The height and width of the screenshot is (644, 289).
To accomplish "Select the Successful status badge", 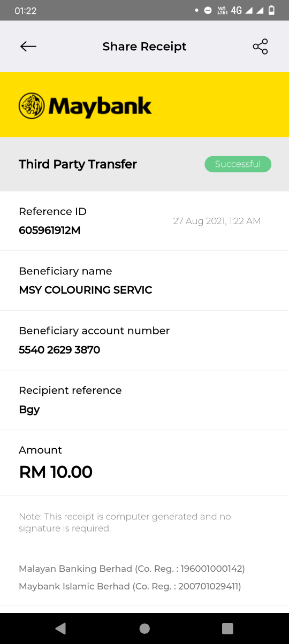I will point(238,164).
